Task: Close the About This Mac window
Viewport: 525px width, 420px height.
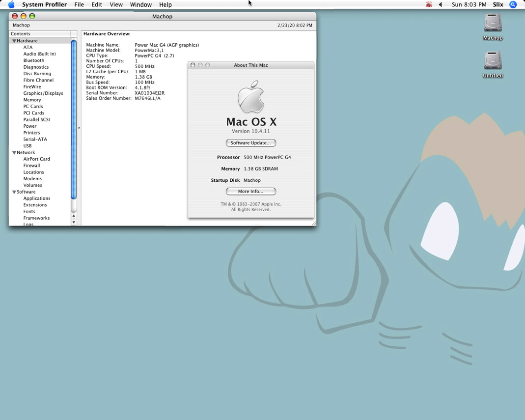Action: 193,65
